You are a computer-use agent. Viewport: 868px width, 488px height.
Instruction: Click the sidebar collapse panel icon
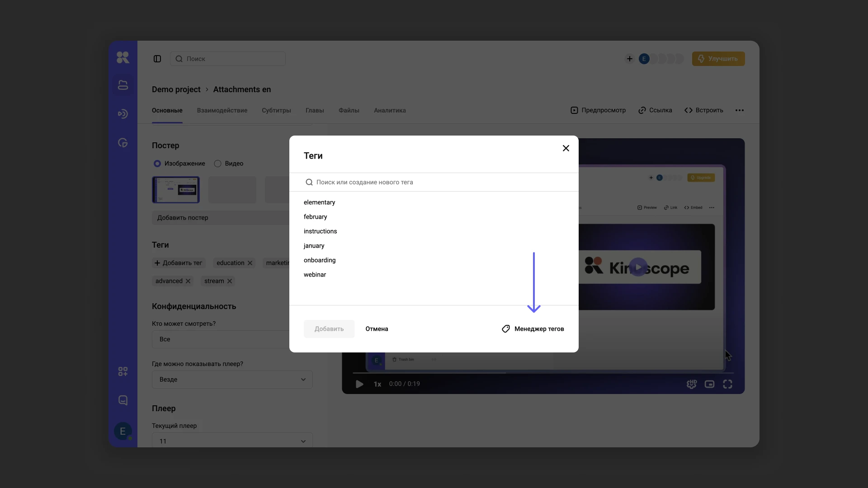(x=157, y=59)
